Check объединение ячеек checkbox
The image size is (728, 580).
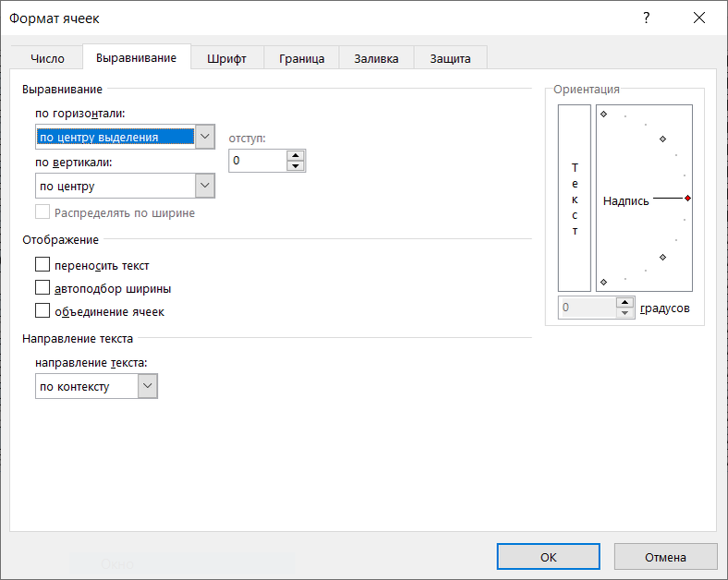pos(42,310)
